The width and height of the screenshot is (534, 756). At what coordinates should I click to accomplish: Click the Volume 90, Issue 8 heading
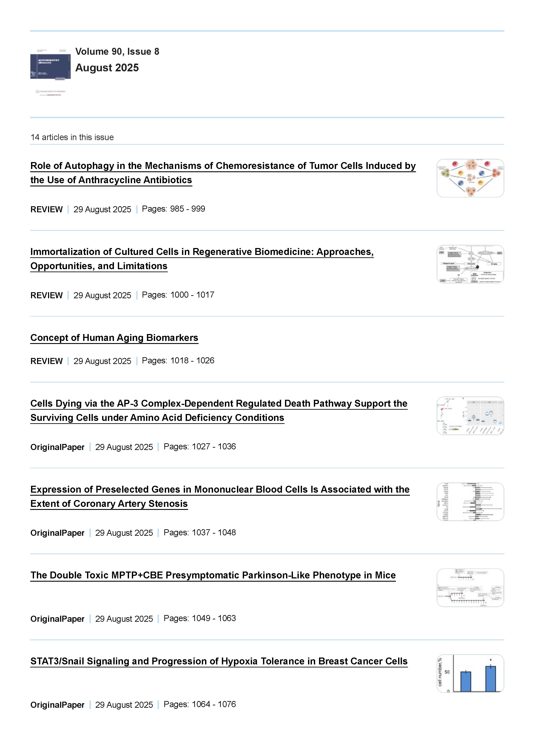[117, 52]
